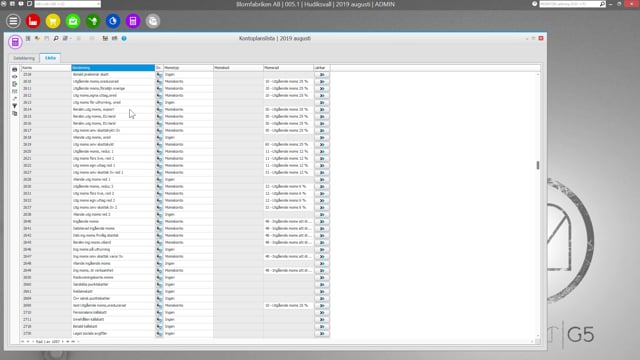Image resolution: width=640 pixels, height=360 pixels.
Task: Open the red factory production module
Action: 33,21
